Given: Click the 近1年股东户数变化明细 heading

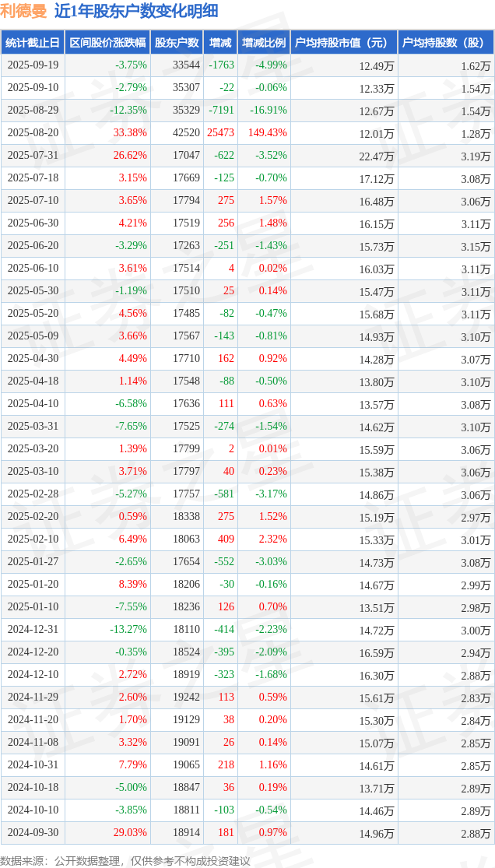Looking at the screenshot, I should click(x=136, y=11).
